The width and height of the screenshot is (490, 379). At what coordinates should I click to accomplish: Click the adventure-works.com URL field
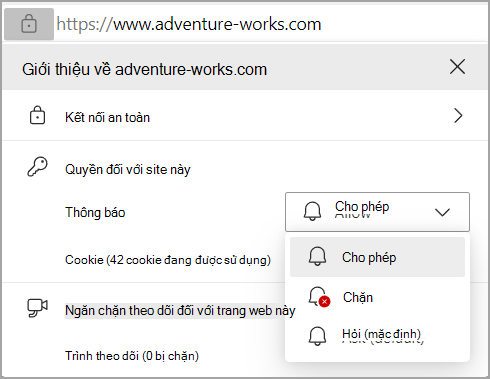pyautogui.click(x=189, y=24)
